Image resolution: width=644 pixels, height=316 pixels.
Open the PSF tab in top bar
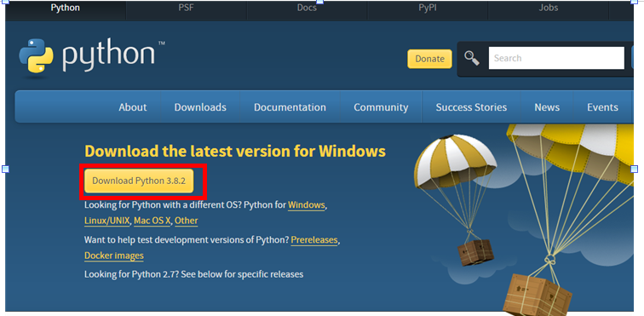click(x=186, y=8)
